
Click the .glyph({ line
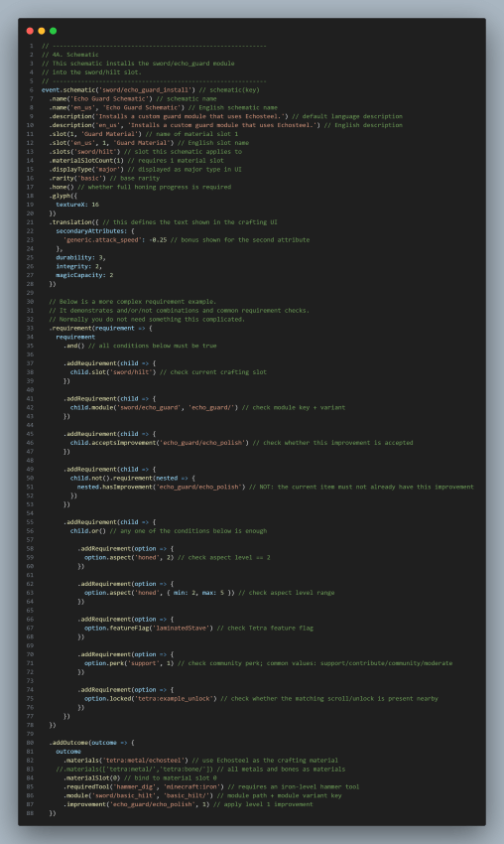[x=63, y=196]
